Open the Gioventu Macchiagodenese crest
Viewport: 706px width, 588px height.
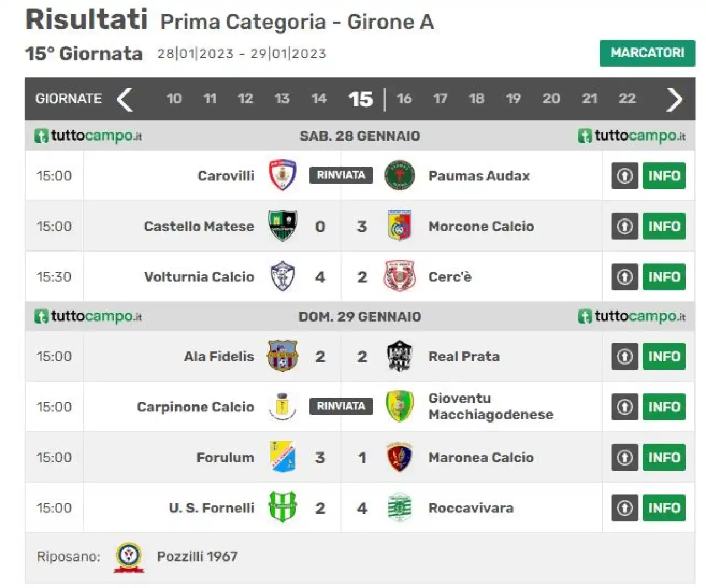coord(399,407)
